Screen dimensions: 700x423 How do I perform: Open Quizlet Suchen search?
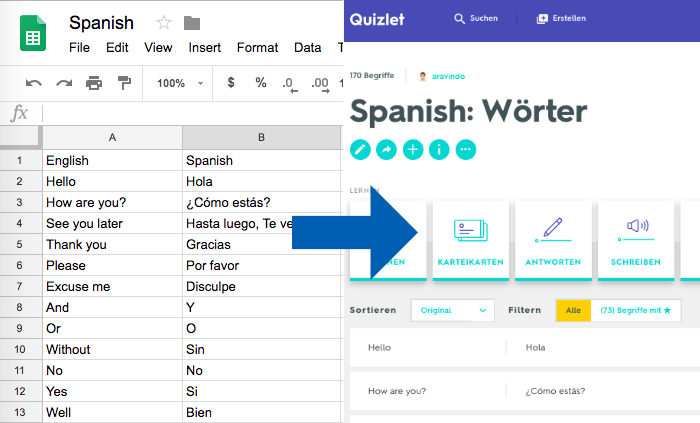(476, 18)
